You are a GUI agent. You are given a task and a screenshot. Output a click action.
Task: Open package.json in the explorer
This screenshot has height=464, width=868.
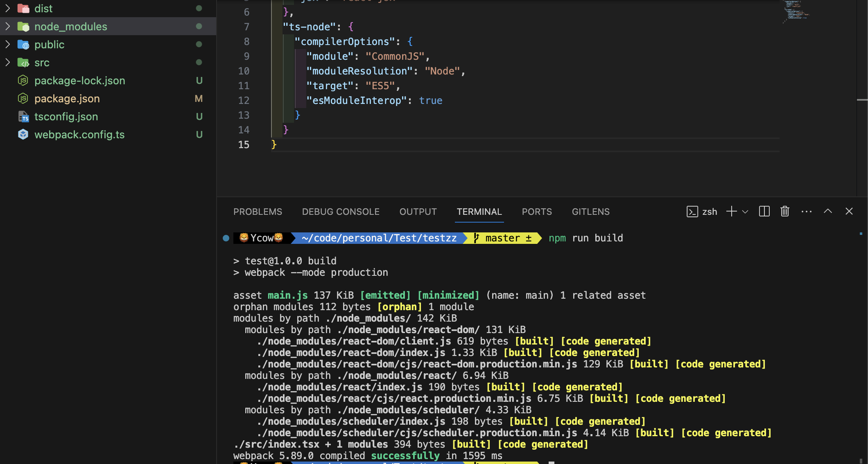coord(67,99)
